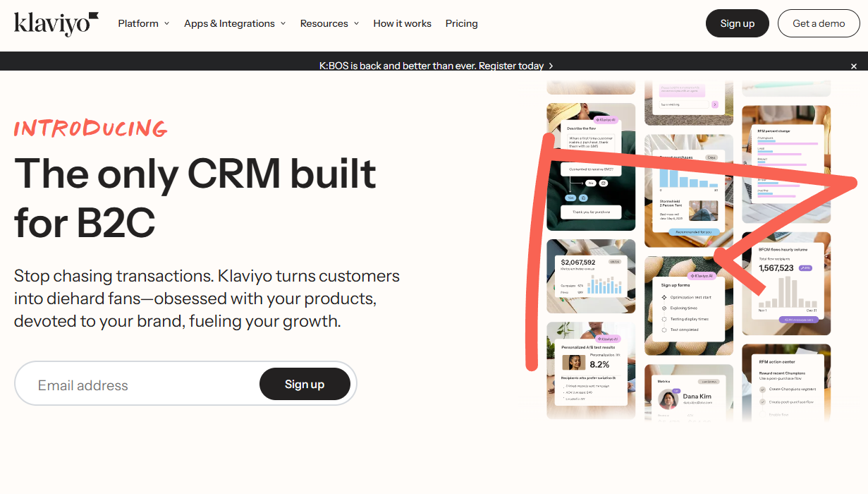Click the Stop chasing transactions paragraph
The height and width of the screenshot is (494, 868).
coord(207,299)
